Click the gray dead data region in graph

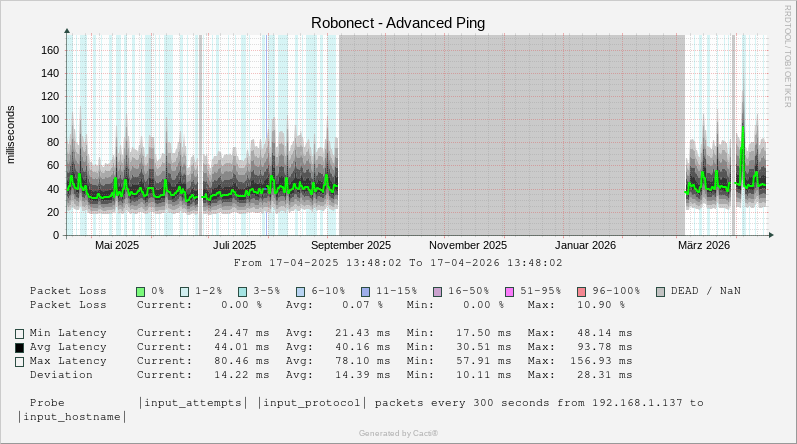coord(511,130)
